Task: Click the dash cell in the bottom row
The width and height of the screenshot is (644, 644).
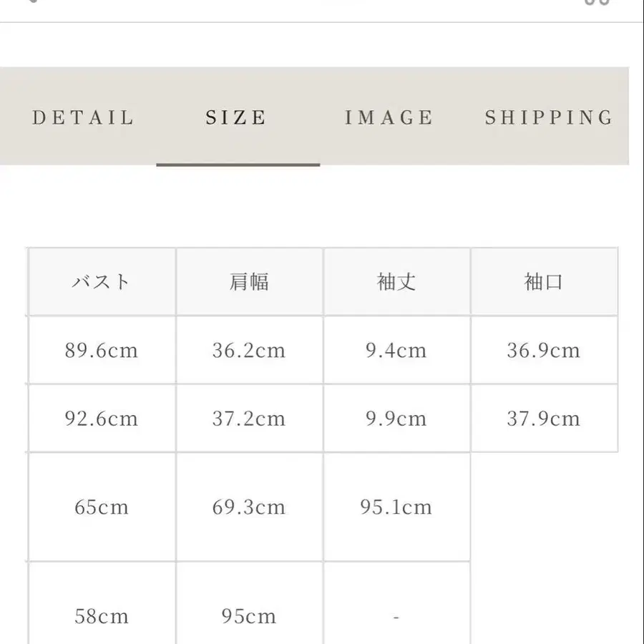Action: coord(397,615)
